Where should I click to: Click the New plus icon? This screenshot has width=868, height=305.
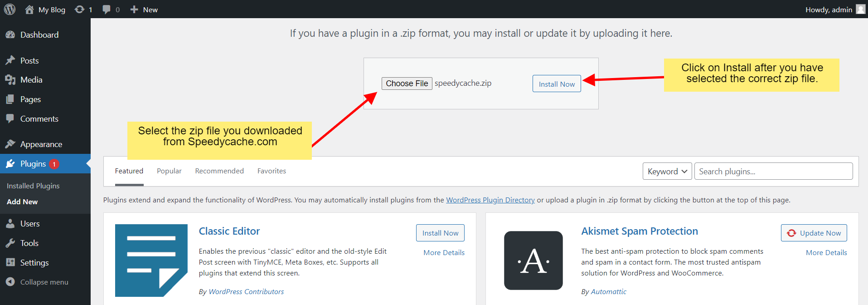(134, 10)
